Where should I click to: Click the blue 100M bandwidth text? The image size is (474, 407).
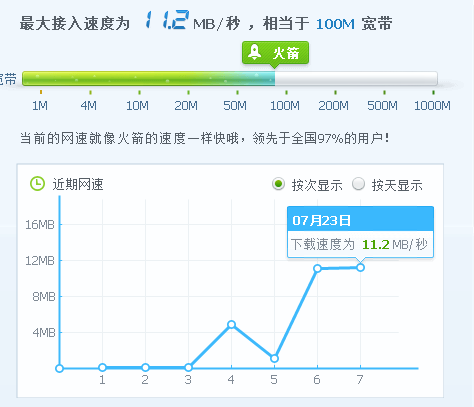pyautogui.click(x=335, y=24)
